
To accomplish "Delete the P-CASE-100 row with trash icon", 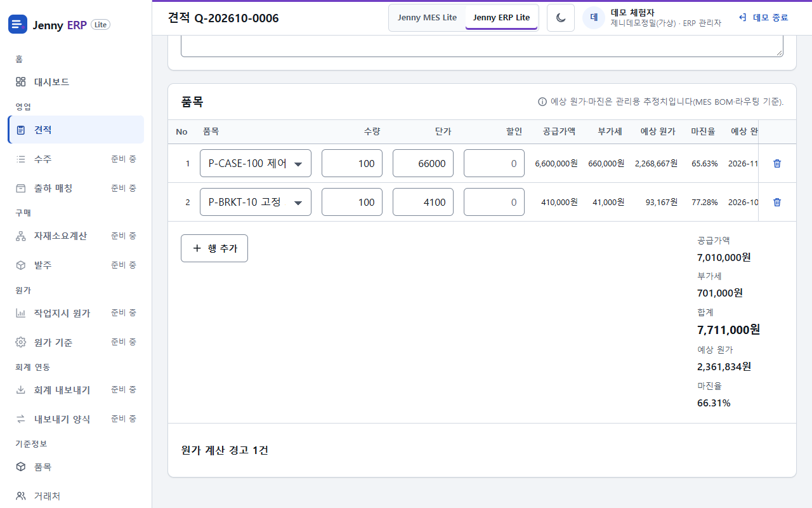I will tap(777, 163).
